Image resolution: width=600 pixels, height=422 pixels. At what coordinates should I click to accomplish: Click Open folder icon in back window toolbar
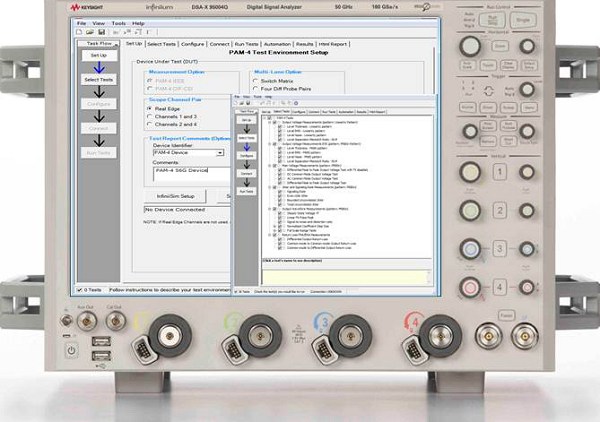click(90, 33)
